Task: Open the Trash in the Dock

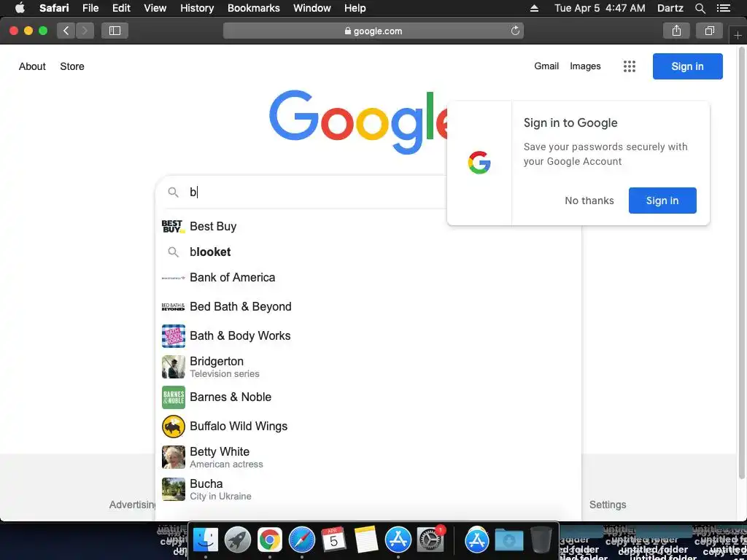Action: click(x=541, y=540)
